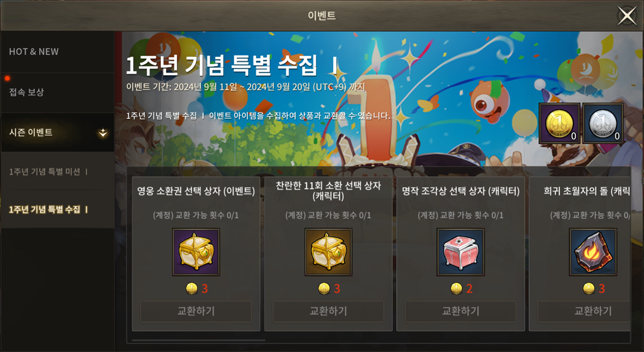Image resolution: width=644 pixels, height=352 pixels.
Task: Click the gold 1st-anniversary coin counter icon
Action: (x=559, y=123)
